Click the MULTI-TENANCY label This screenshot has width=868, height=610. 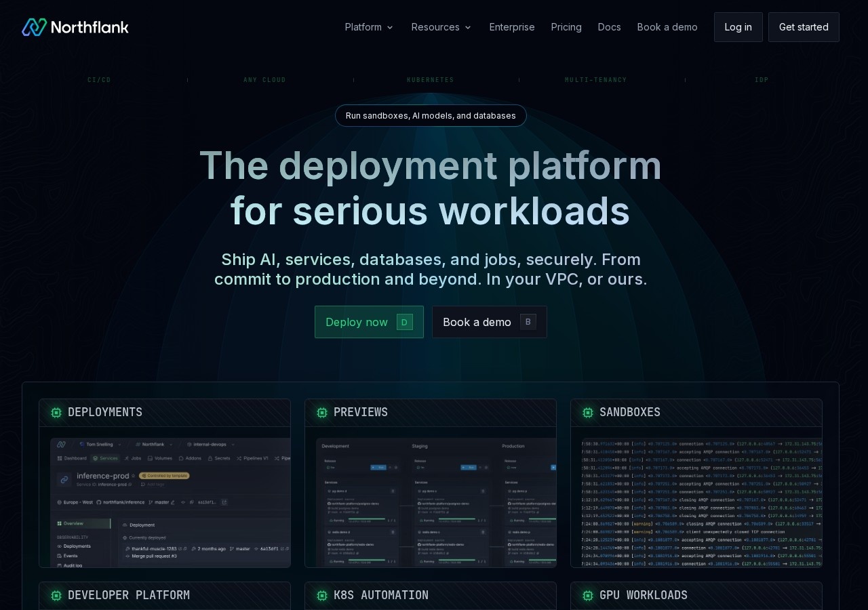[x=596, y=80]
